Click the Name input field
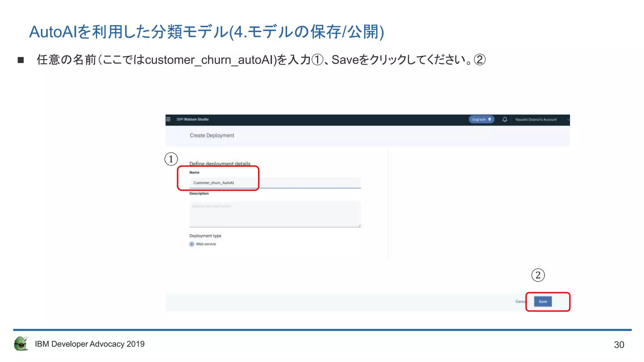This screenshot has height=362, width=644. point(275,183)
